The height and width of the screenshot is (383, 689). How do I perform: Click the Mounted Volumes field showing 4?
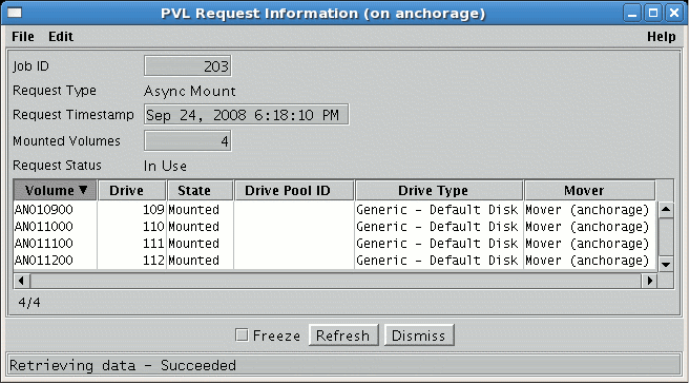click(188, 141)
